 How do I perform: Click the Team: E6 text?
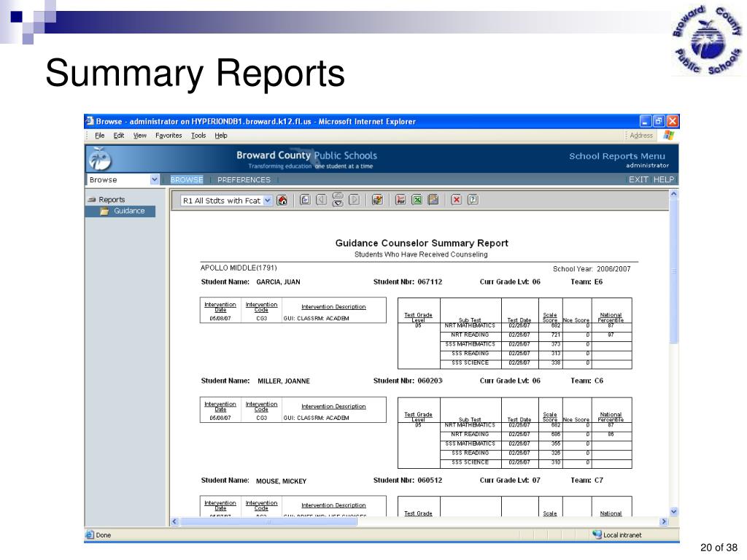tap(587, 282)
